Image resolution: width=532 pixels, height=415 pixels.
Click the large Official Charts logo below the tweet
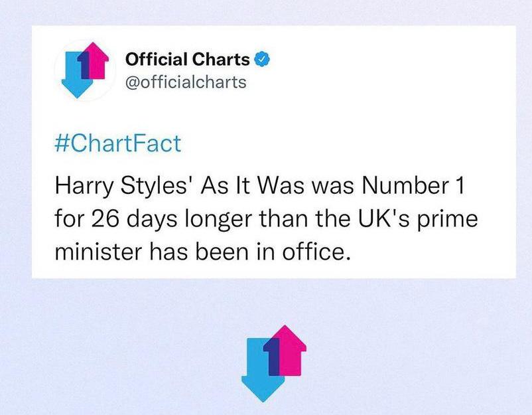tap(272, 363)
